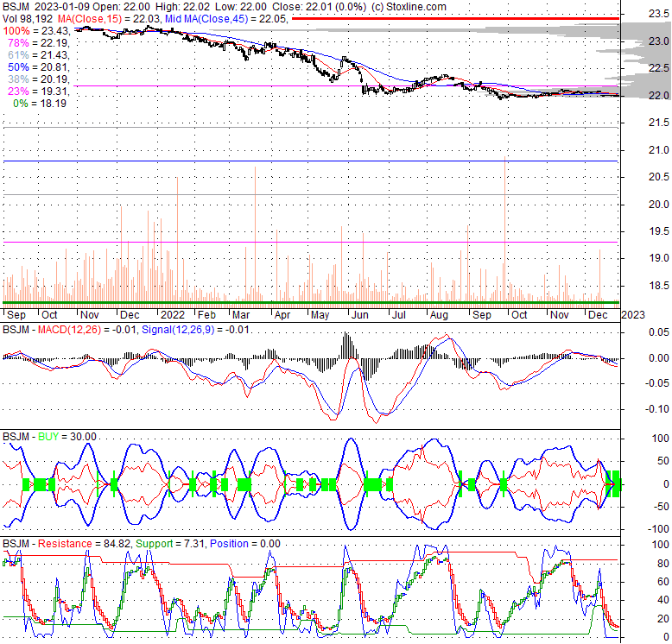The height and width of the screenshot is (644, 672).
Task: Click the 21.0 price axis label
Action: 658,150
